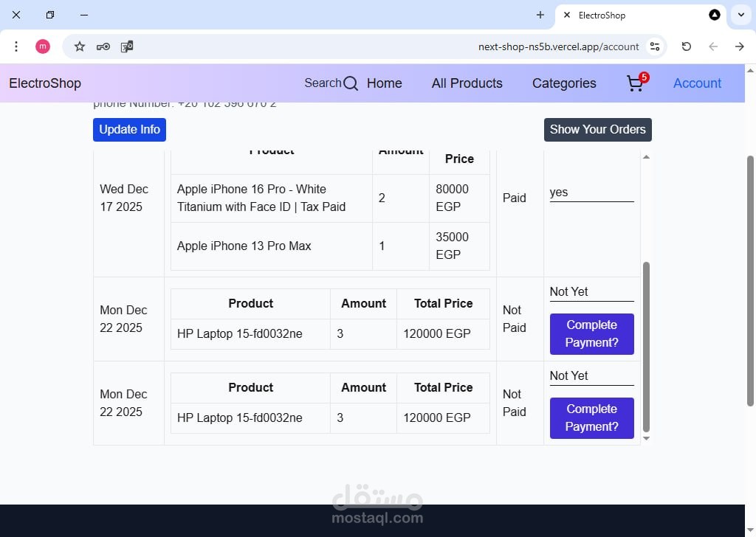The height and width of the screenshot is (537, 756).
Task: Click the page vertical scrollbar thumb
Action: point(750,281)
